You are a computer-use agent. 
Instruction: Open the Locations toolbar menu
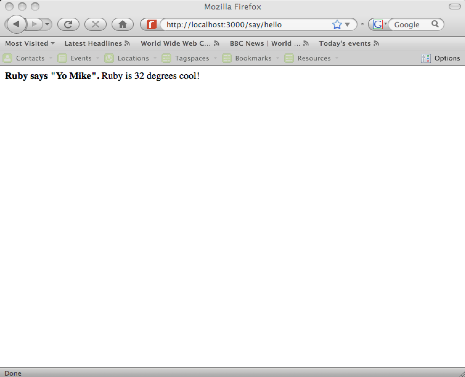(133, 58)
